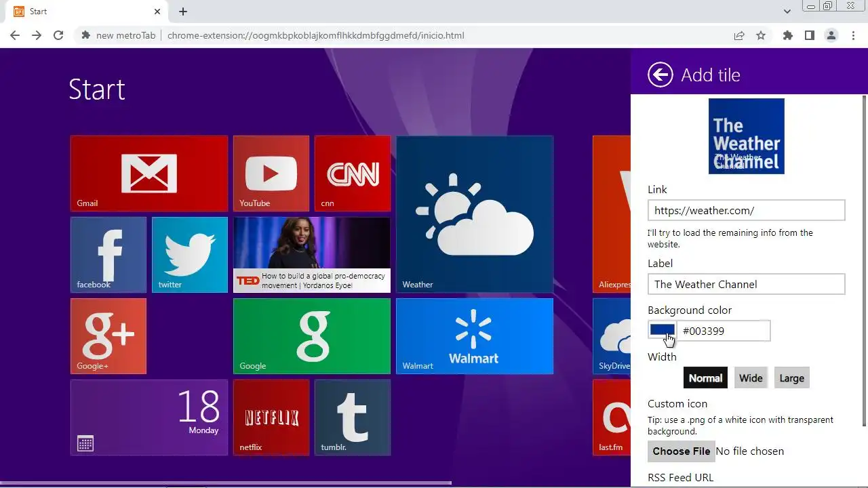The height and width of the screenshot is (488, 868).
Task: Click the Start heading text
Action: tap(97, 89)
